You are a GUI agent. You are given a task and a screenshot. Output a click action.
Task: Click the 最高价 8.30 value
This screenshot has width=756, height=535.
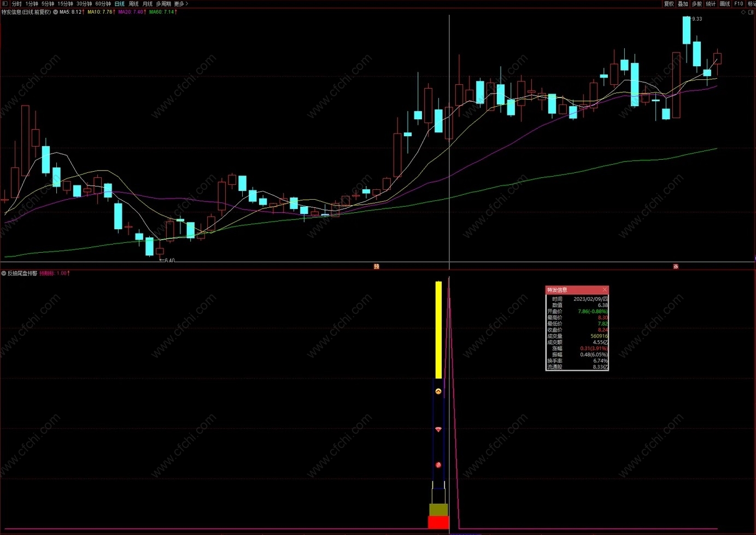[x=602, y=317]
